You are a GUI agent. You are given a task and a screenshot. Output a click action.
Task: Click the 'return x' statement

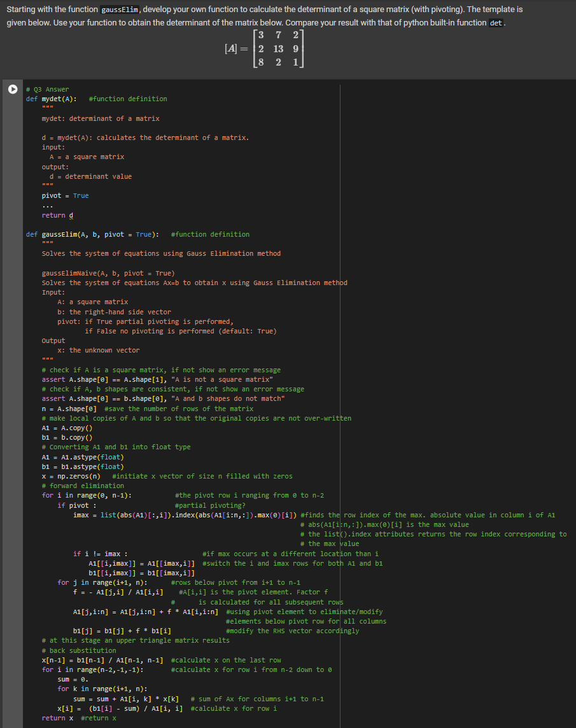pyautogui.click(x=57, y=718)
